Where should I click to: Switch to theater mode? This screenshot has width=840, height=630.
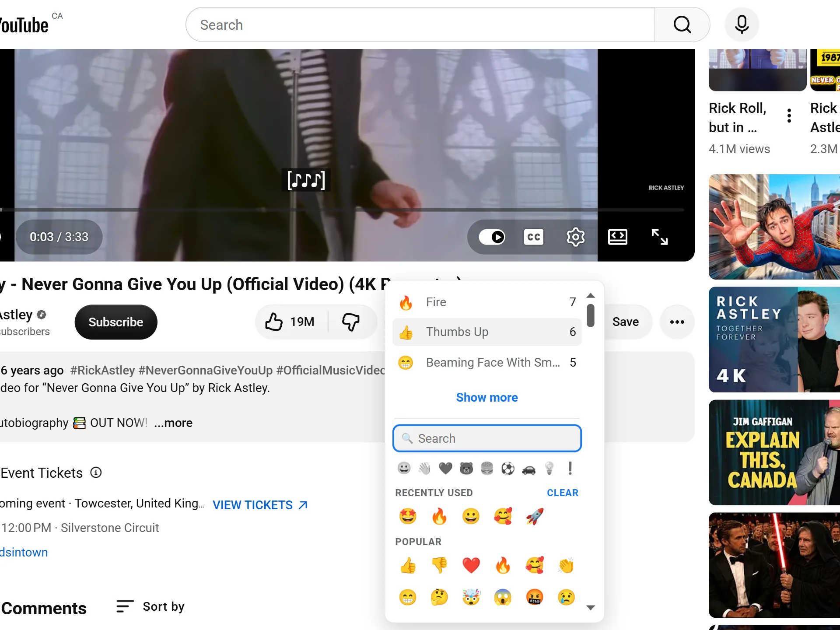pos(617,237)
